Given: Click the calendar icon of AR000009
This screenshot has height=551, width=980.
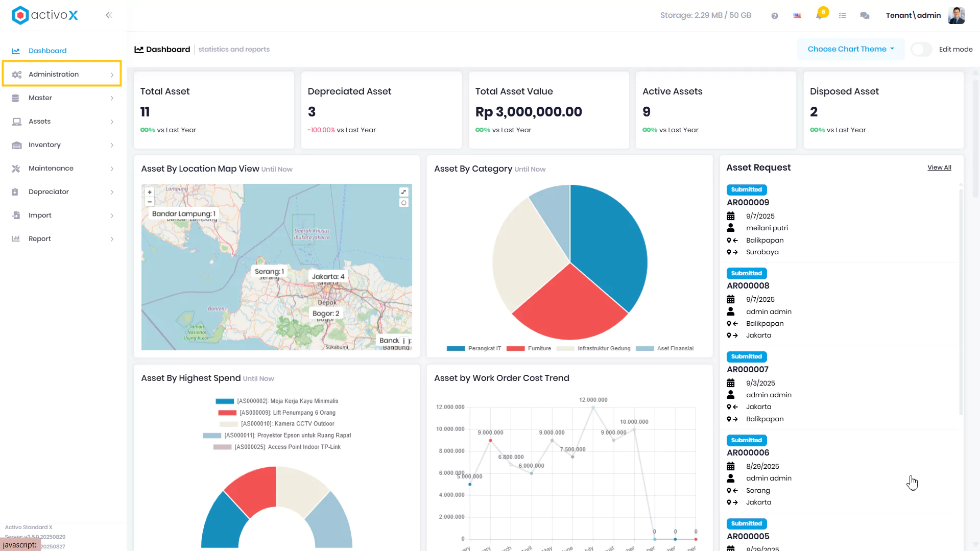Looking at the screenshot, I should [x=731, y=216].
